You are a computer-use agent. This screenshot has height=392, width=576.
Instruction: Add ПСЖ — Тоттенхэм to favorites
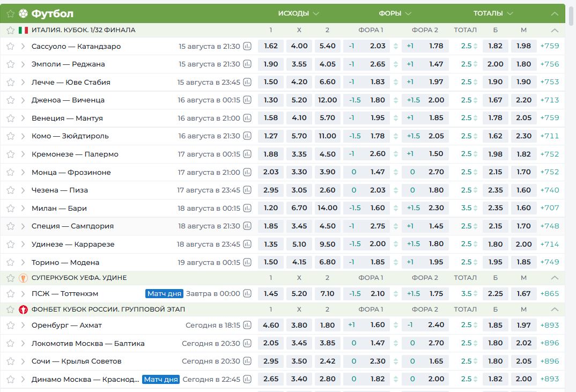10,293
